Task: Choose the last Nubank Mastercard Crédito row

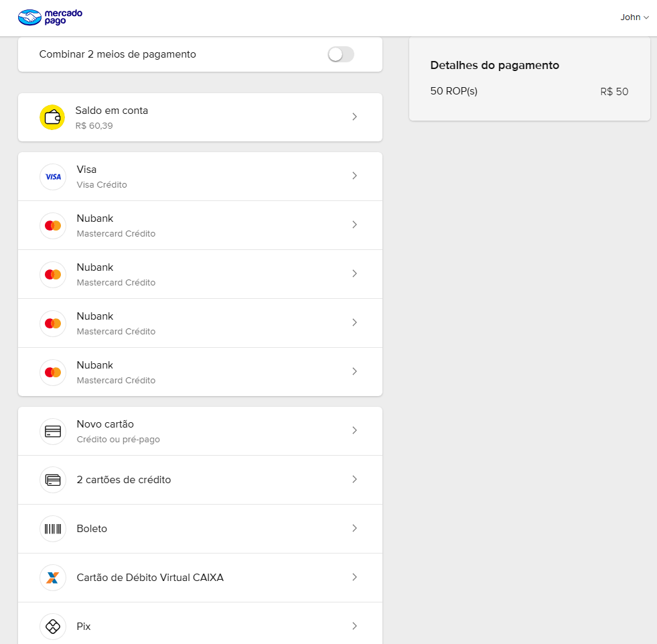Action: 200,372
